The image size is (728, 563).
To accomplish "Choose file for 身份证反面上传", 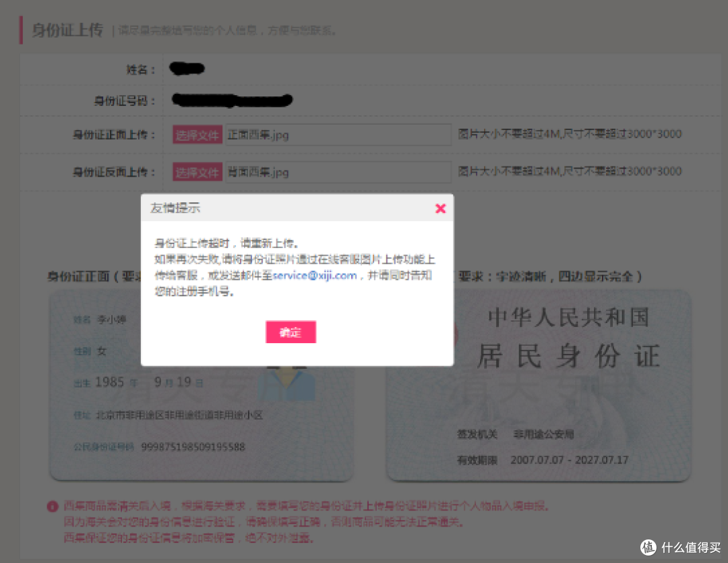I will pyautogui.click(x=198, y=173).
